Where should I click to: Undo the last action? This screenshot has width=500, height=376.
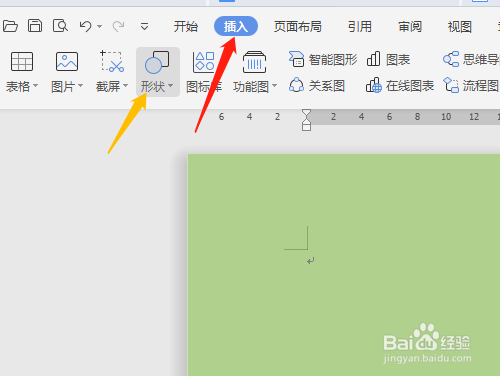[x=86, y=26]
